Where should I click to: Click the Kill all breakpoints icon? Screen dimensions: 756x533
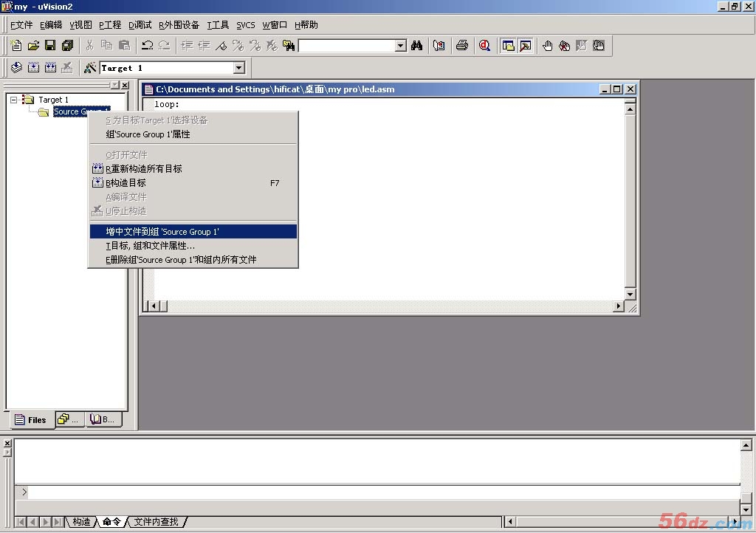pyautogui.click(x=565, y=45)
